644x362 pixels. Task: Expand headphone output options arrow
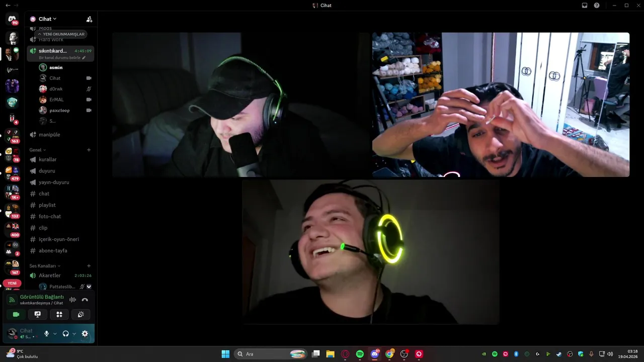(74, 333)
